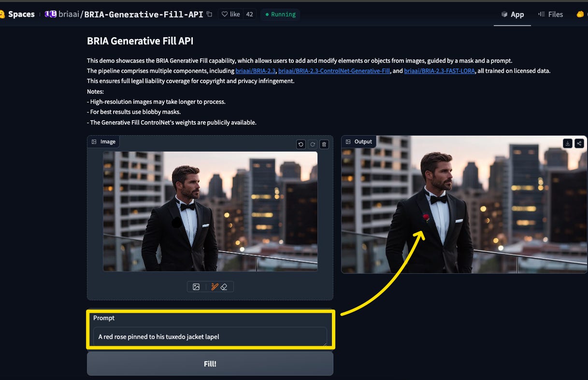Switch to the App tab
This screenshot has height=380, width=588.
click(513, 14)
